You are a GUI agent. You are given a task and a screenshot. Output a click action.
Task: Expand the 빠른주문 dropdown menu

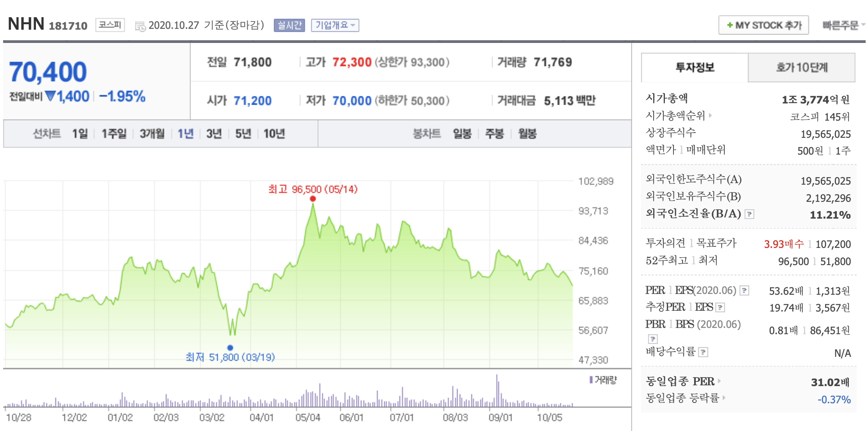843,25
